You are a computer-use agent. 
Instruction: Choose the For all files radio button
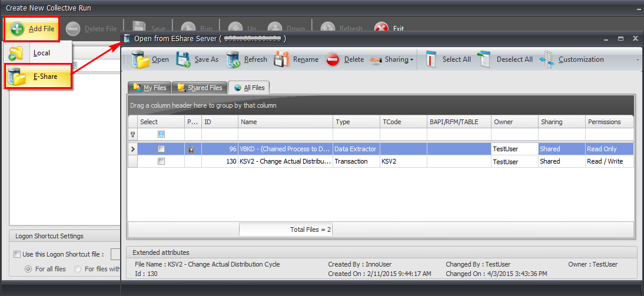[x=28, y=270]
